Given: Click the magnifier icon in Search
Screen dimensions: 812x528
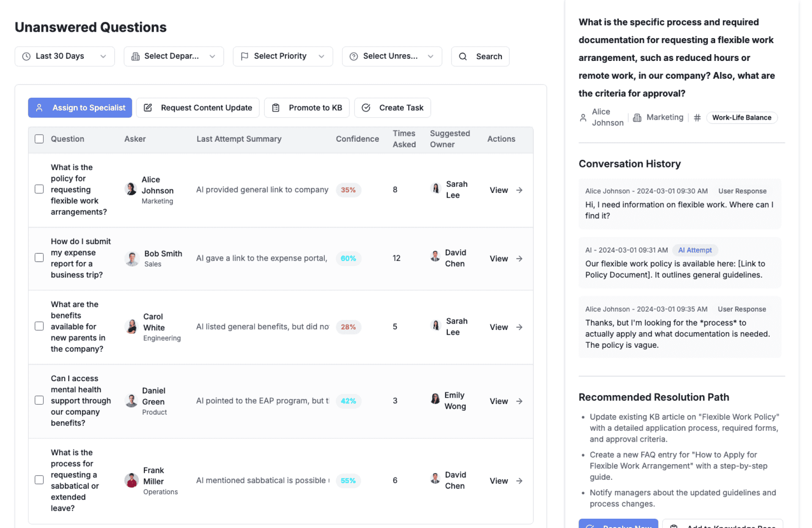Looking at the screenshot, I should (x=463, y=56).
